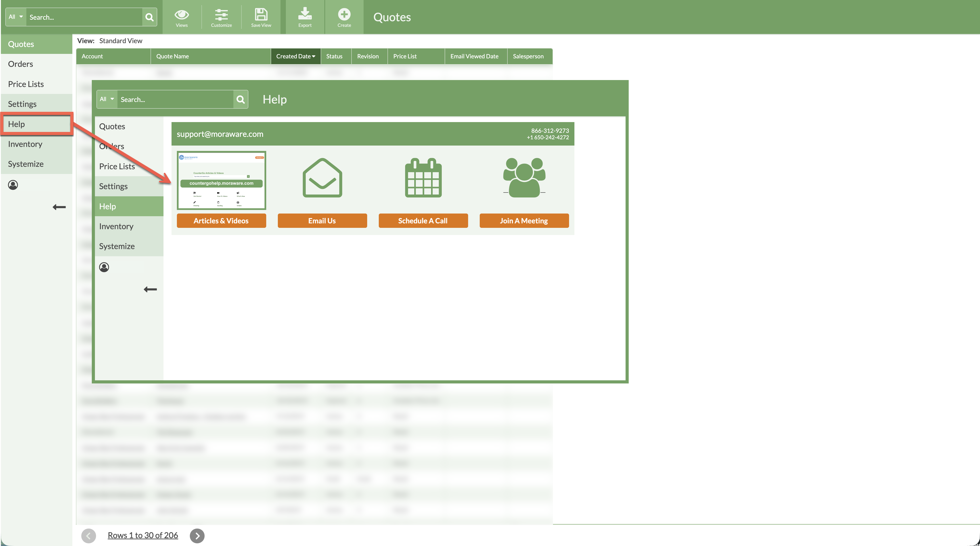980x546 pixels.
Task: Click the Export download icon
Action: (304, 15)
